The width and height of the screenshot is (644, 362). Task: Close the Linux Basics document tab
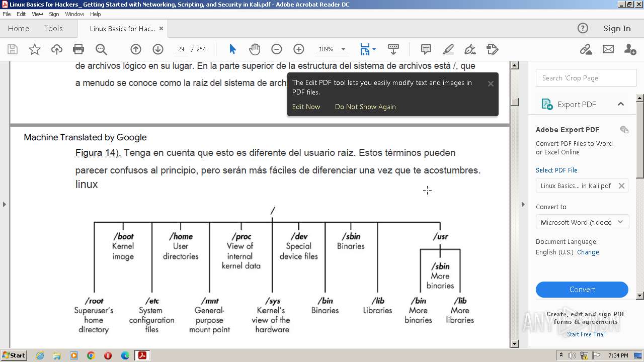click(161, 29)
